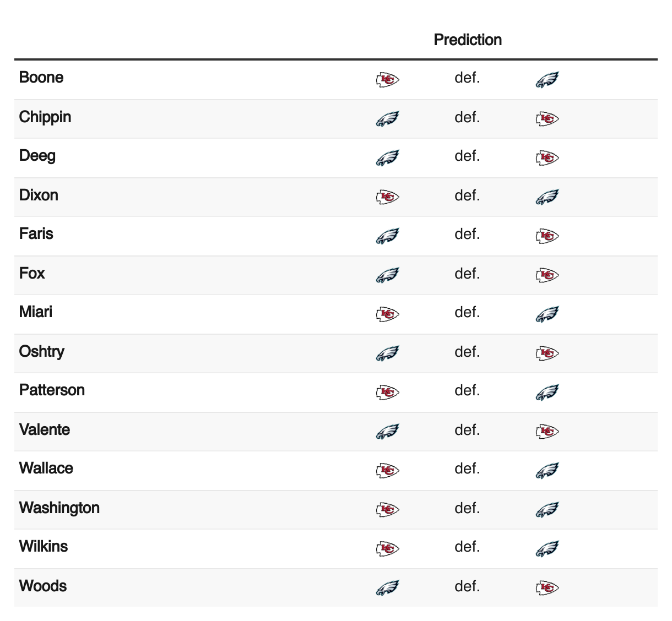Click the Eagles logo in Woods's row

click(x=388, y=588)
